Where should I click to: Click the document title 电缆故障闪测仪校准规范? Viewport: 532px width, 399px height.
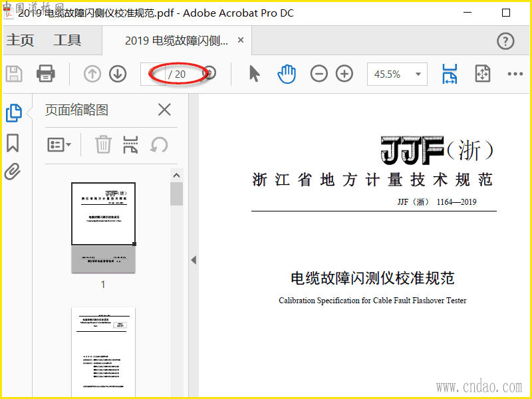pyautogui.click(x=372, y=278)
